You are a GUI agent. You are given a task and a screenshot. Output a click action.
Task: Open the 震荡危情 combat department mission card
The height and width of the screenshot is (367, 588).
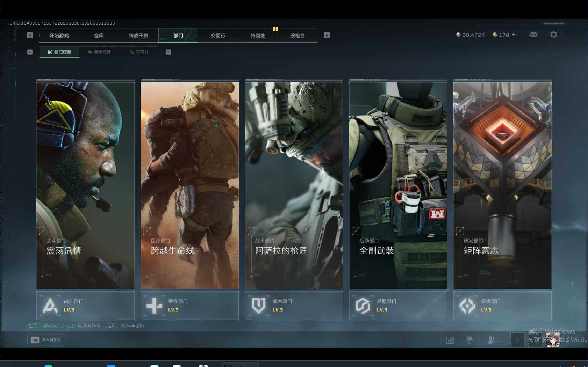tap(85, 185)
